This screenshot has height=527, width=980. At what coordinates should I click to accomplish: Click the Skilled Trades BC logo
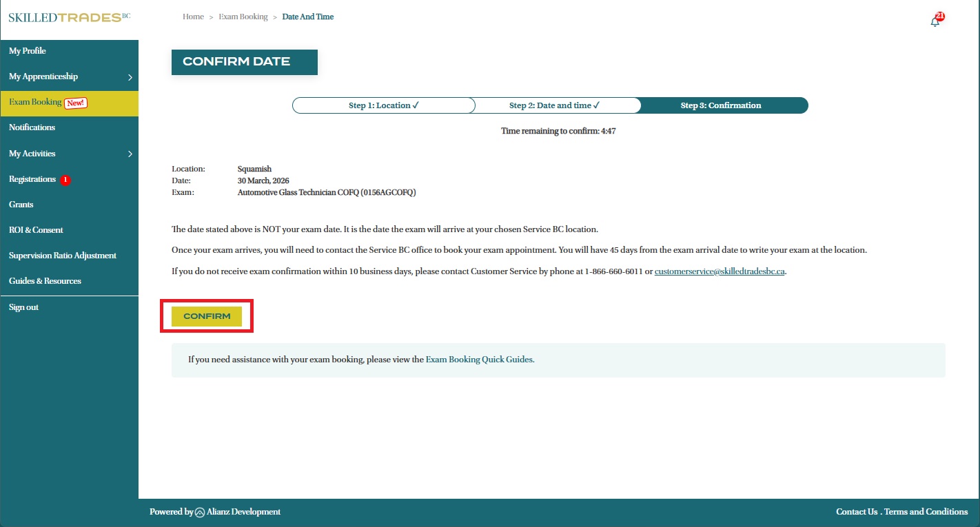pos(69,17)
